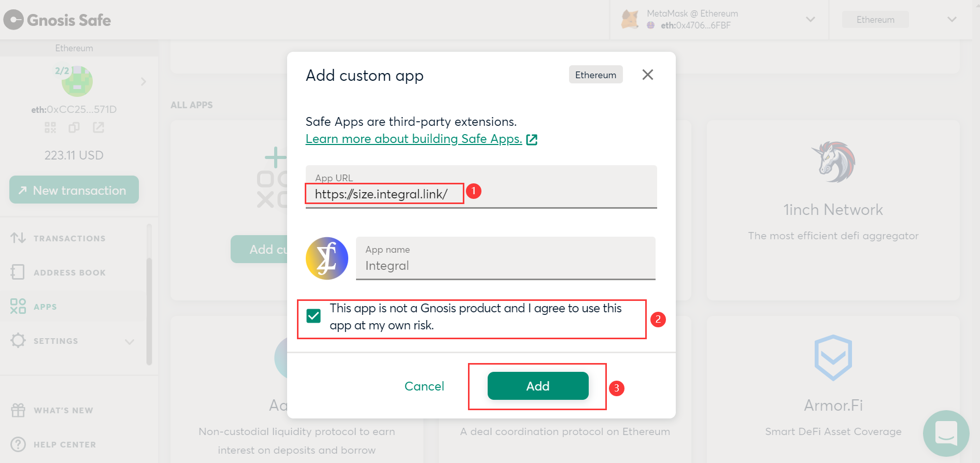The width and height of the screenshot is (980, 463).
Task: Open Safe address in block explorer icon
Action: pyautogui.click(x=98, y=127)
